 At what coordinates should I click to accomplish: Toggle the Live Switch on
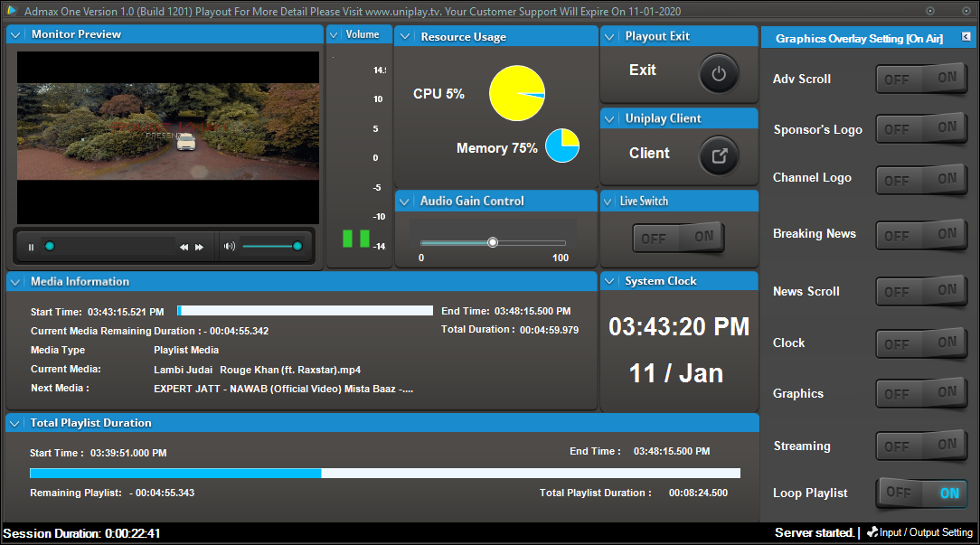click(x=703, y=237)
